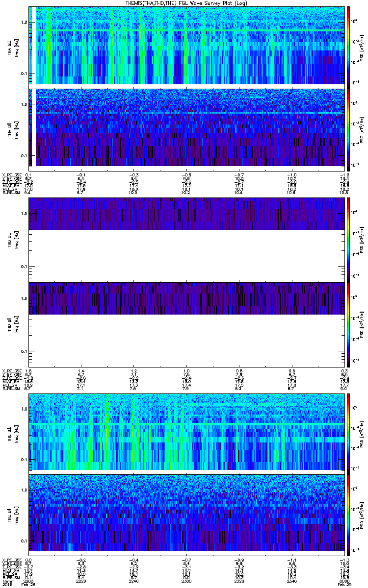Click the hhmm label at the bottom left

click(x=7, y=581)
